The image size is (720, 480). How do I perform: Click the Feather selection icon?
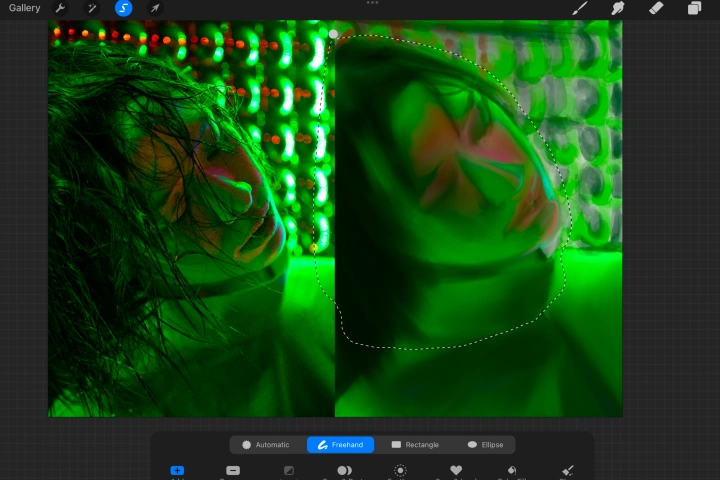[400, 470]
